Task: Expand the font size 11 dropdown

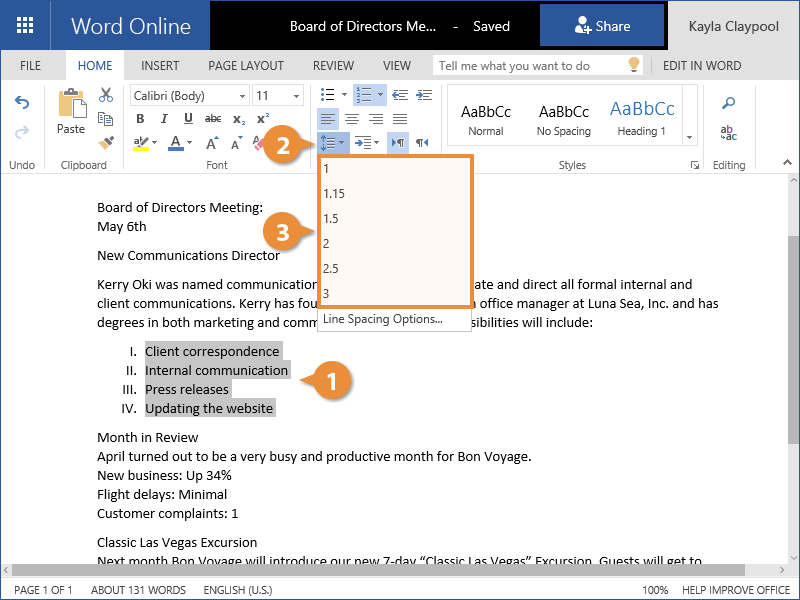Action: point(277,96)
